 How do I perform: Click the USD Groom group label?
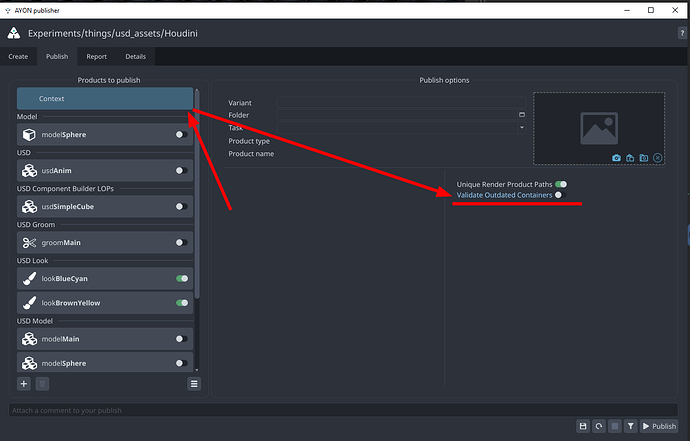(36, 224)
